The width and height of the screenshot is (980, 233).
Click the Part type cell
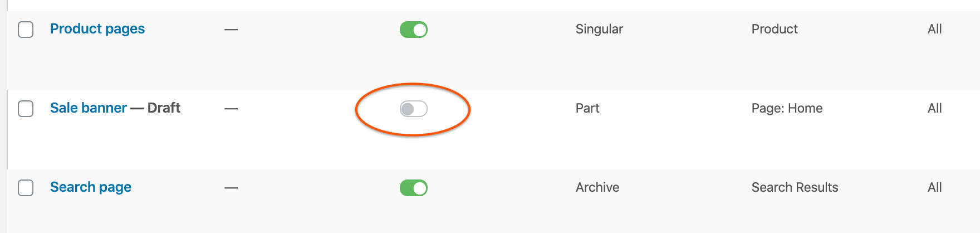click(x=587, y=108)
